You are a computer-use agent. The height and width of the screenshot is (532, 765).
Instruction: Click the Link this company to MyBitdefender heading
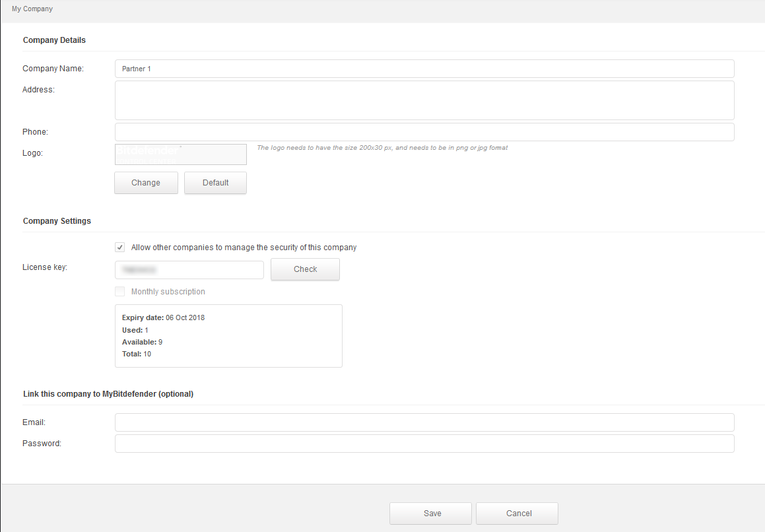pyautogui.click(x=108, y=394)
